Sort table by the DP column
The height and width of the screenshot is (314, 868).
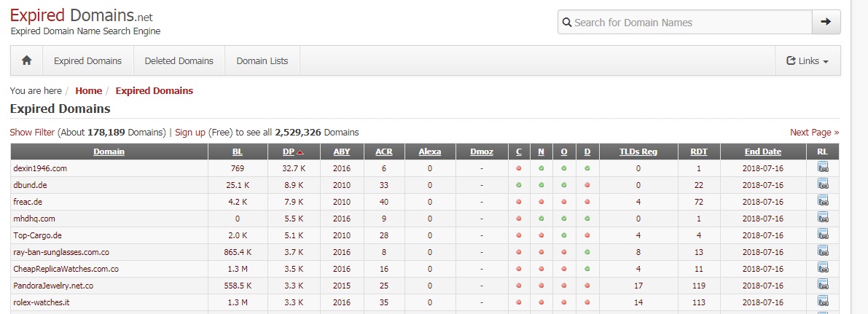[289, 152]
